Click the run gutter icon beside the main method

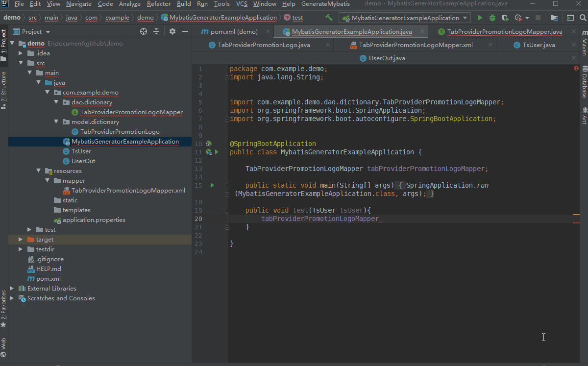tap(211, 185)
